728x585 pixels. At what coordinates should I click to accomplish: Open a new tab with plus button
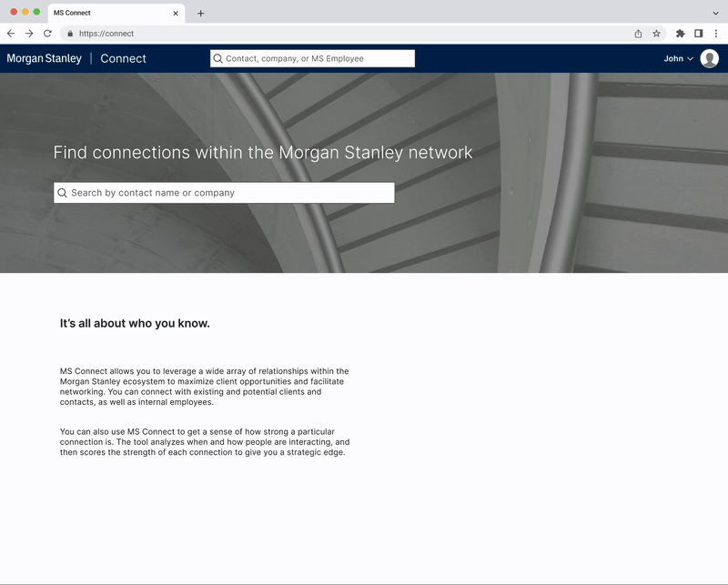point(200,14)
